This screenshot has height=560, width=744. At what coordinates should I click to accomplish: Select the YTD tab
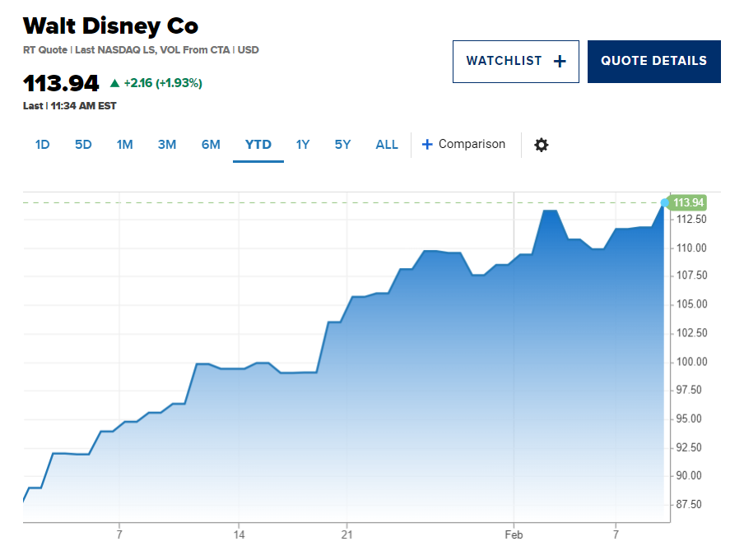click(x=258, y=145)
